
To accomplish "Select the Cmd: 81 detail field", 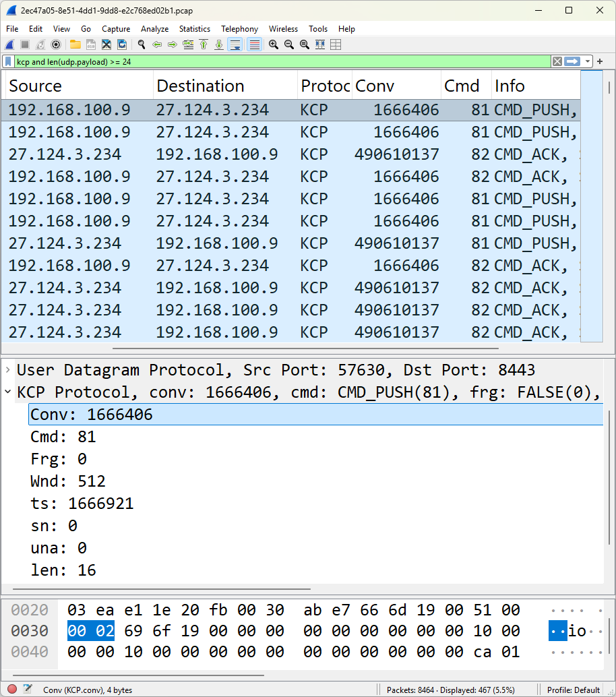I will (63, 437).
